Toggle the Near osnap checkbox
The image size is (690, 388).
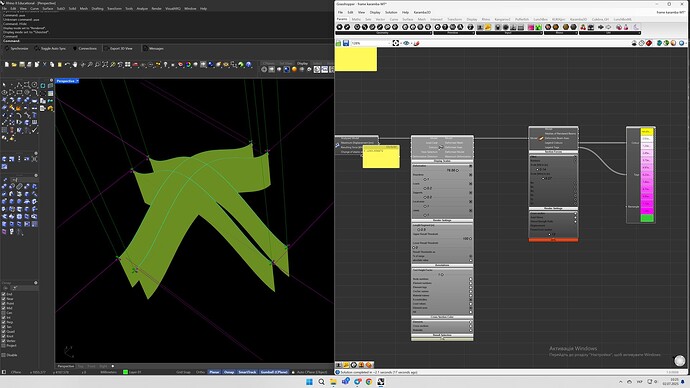[4, 299]
